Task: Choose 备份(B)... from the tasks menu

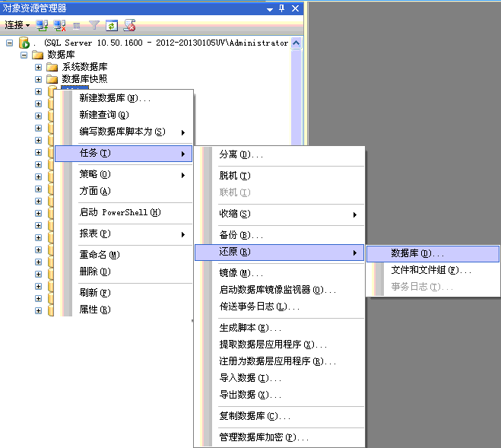Action: click(240, 236)
